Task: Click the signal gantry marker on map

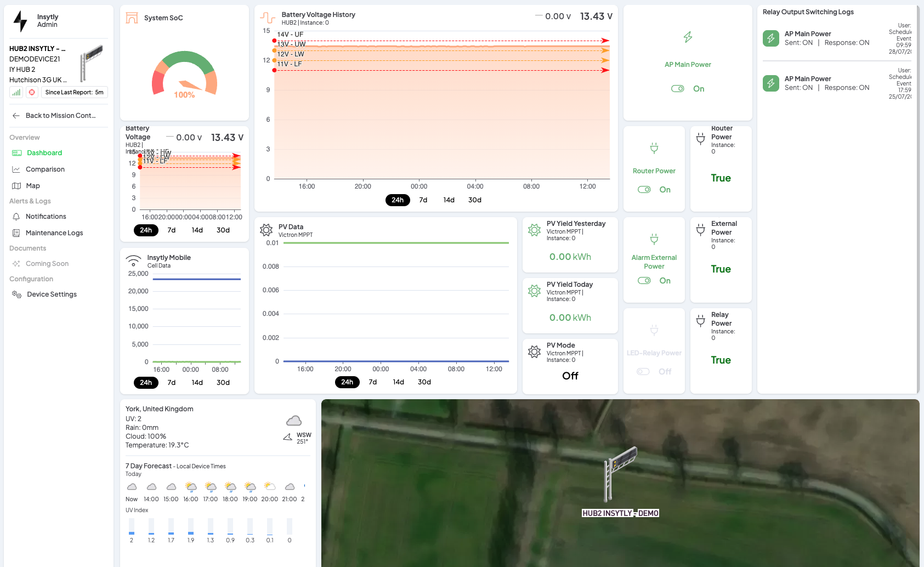Action: point(619,473)
